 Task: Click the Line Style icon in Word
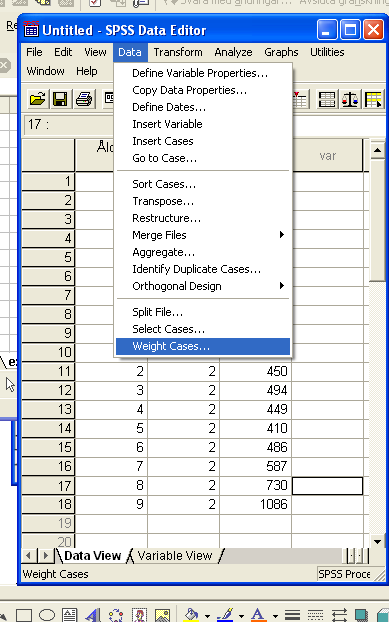(x=292, y=615)
